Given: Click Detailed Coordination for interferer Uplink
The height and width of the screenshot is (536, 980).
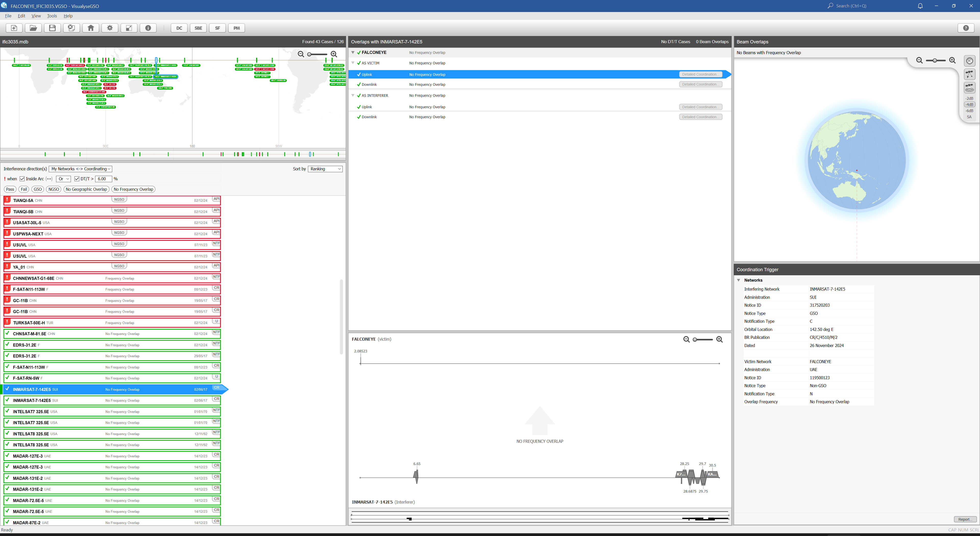Looking at the screenshot, I should [701, 107].
